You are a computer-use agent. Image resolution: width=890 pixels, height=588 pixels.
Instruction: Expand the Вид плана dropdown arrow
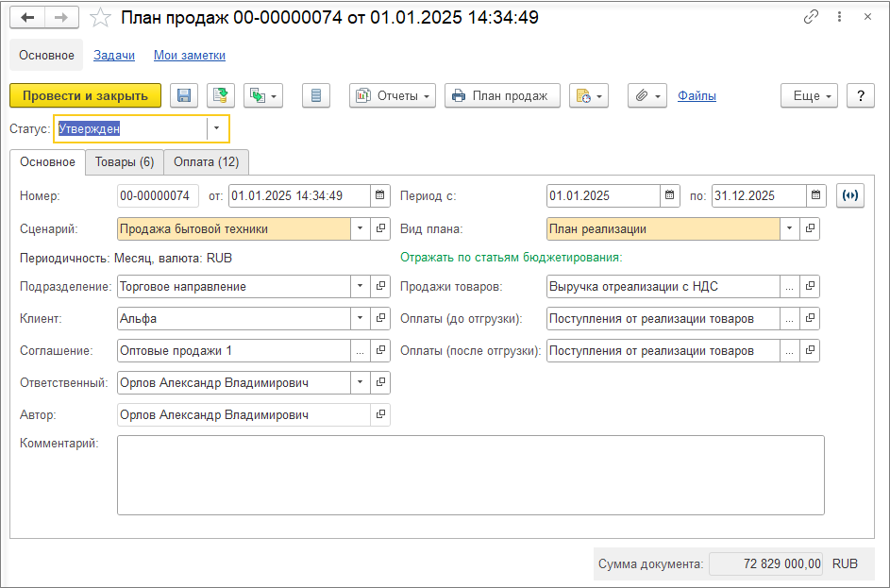click(x=790, y=228)
